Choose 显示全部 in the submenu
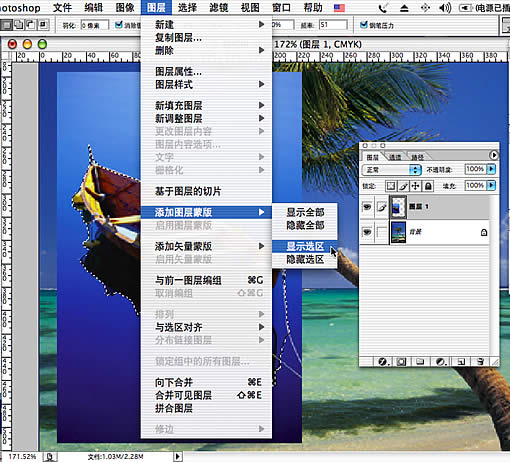This screenshot has height=462, width=510. (x=305, y=212)
